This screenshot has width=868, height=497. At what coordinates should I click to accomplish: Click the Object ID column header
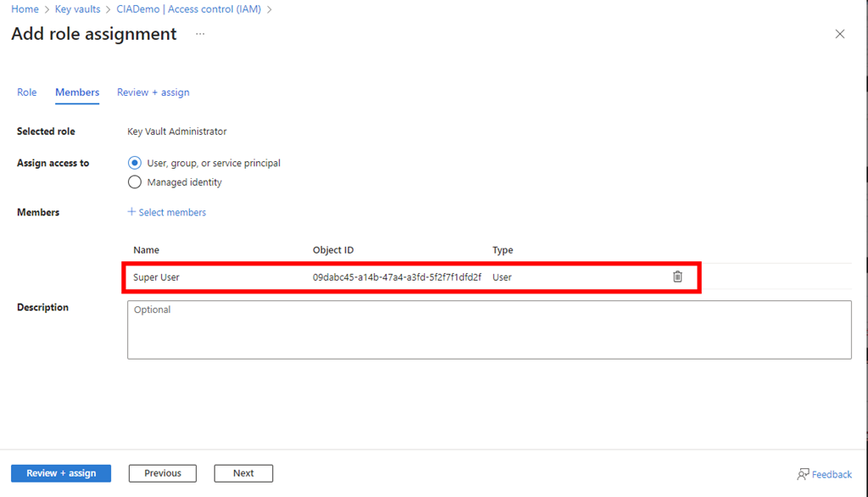point(333,250)
